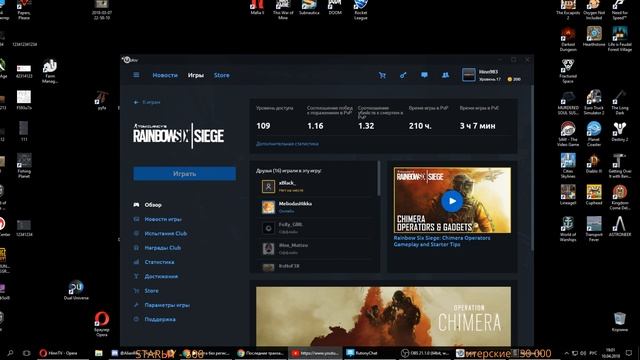Switch to the YouTube taskbar item
This screenshot has width=640, height=360.
click(316, 353)
